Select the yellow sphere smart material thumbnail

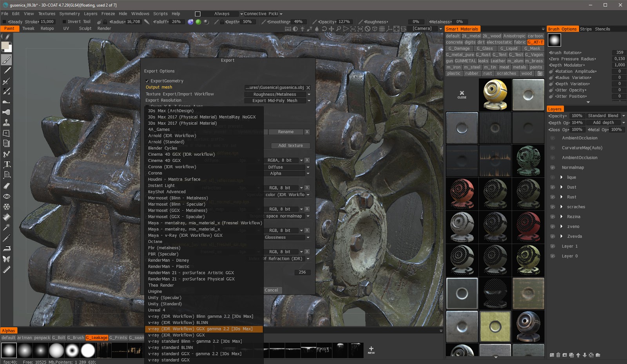tap(495, 95)
